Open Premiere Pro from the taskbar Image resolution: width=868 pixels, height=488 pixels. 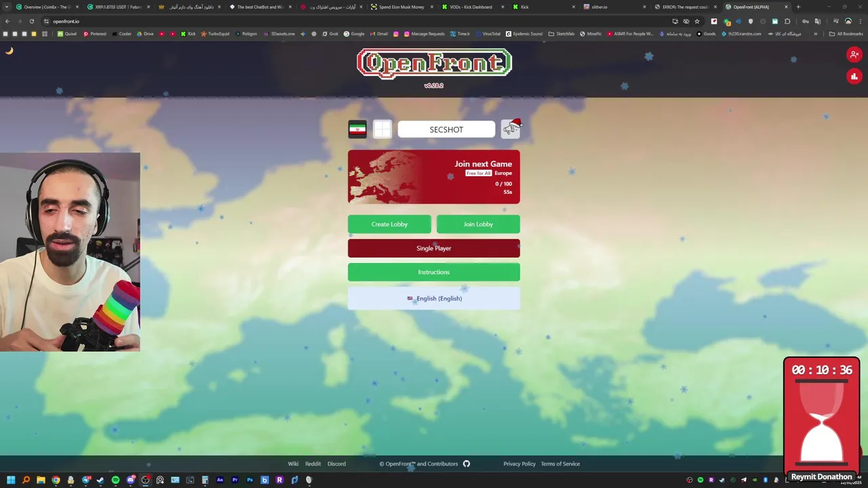[x=235, y=480]
